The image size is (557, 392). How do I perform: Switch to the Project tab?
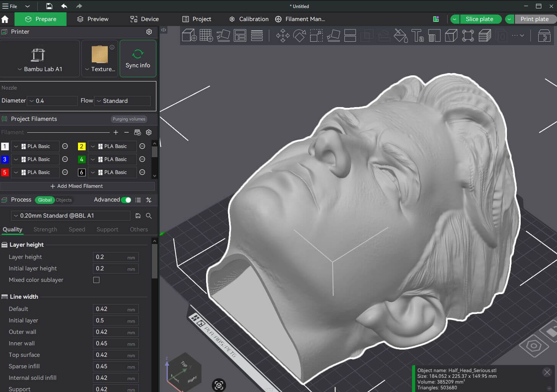pos(196,19)
